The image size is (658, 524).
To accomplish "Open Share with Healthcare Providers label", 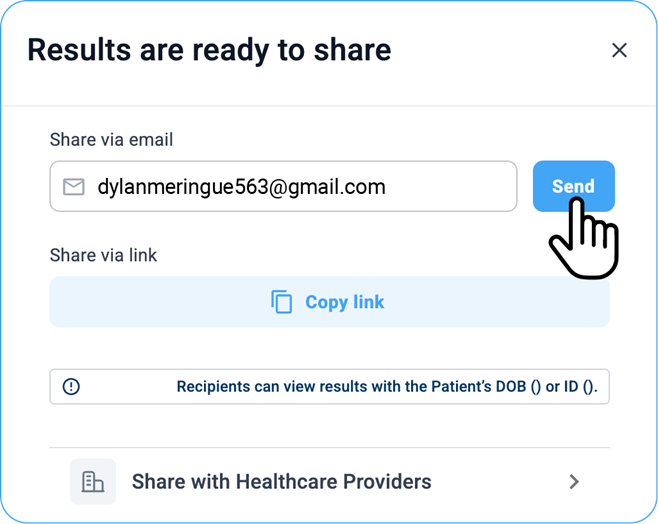I will tap(282, 482).
